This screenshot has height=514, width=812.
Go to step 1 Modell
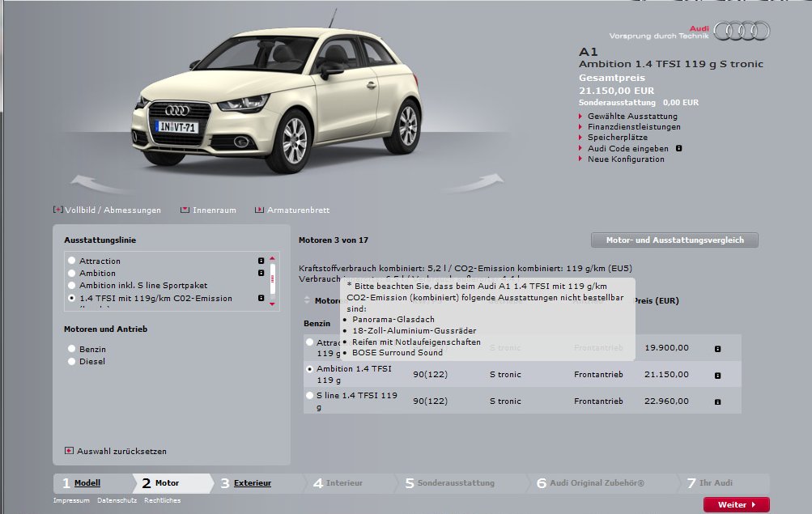pos(87,483)
